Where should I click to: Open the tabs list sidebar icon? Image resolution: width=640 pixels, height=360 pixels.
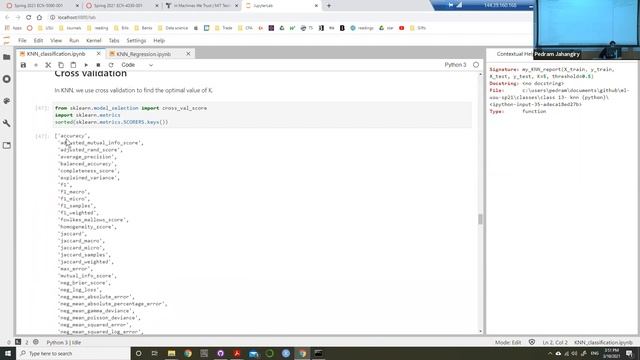coord(7,145)
